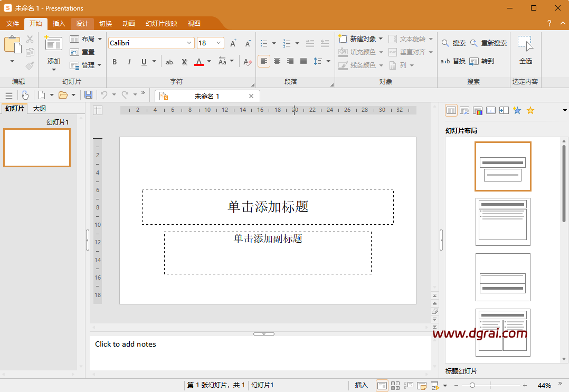Expand the 幻灯片布局 panel dropdown arrow

click(x=565, y=110)
